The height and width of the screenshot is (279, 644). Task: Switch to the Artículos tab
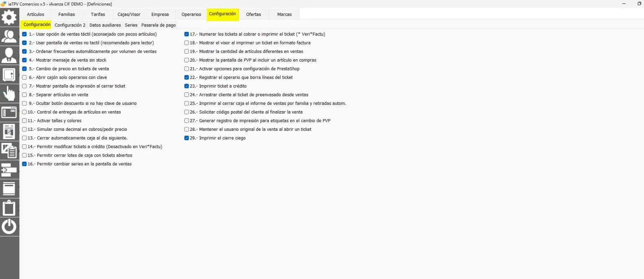point(36,14)
